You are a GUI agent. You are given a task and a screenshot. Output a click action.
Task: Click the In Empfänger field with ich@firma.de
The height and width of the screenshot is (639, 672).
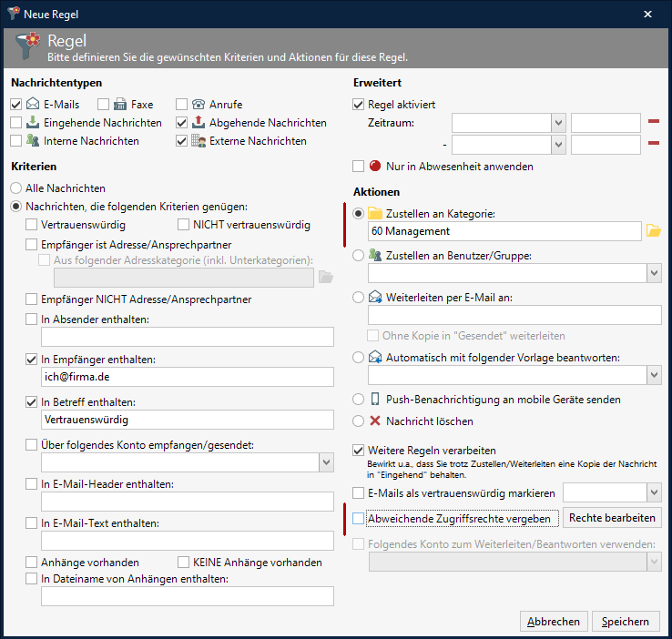[x=188, y=377]
